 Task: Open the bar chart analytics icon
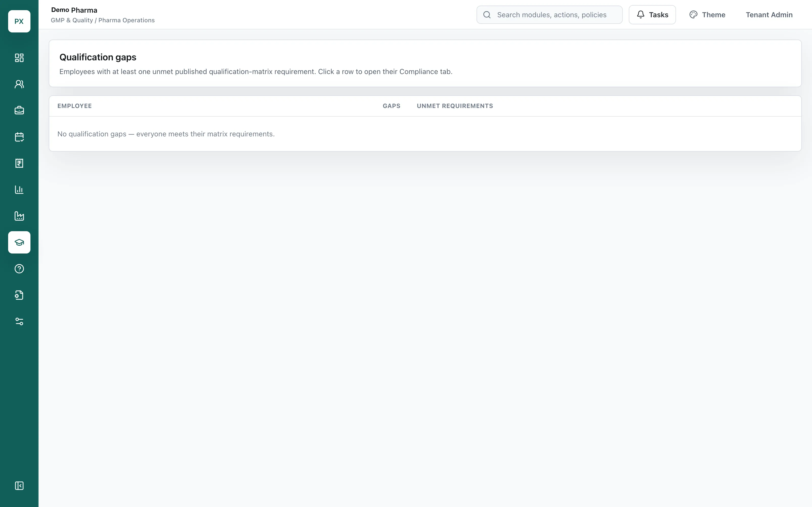19,189
